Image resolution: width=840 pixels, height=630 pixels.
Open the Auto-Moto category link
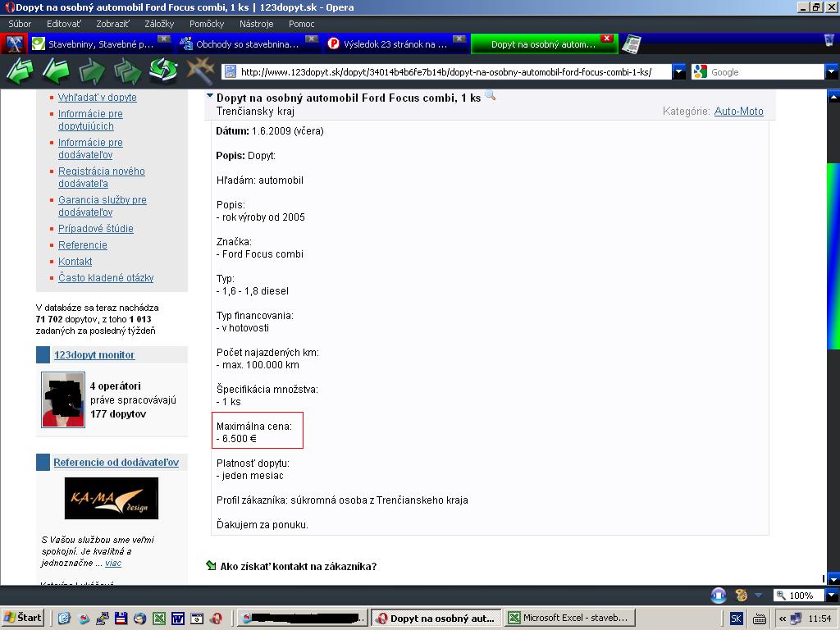[738, 111]
